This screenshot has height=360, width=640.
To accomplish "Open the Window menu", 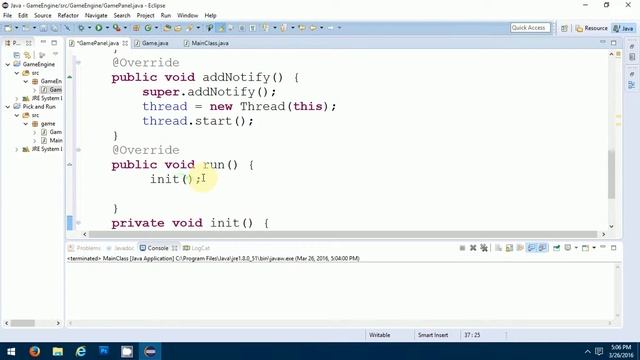I will [x=187, y=16].
